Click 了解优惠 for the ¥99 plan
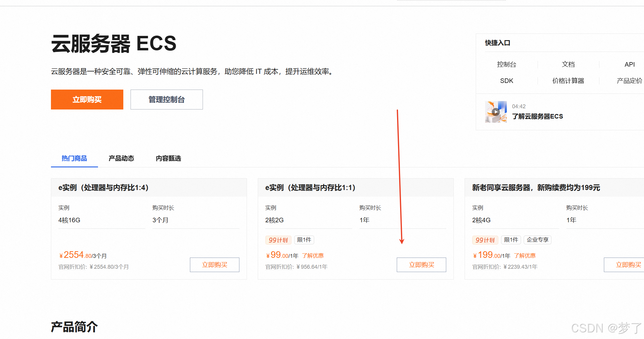644x339 pixels. [x=313, y=256]
